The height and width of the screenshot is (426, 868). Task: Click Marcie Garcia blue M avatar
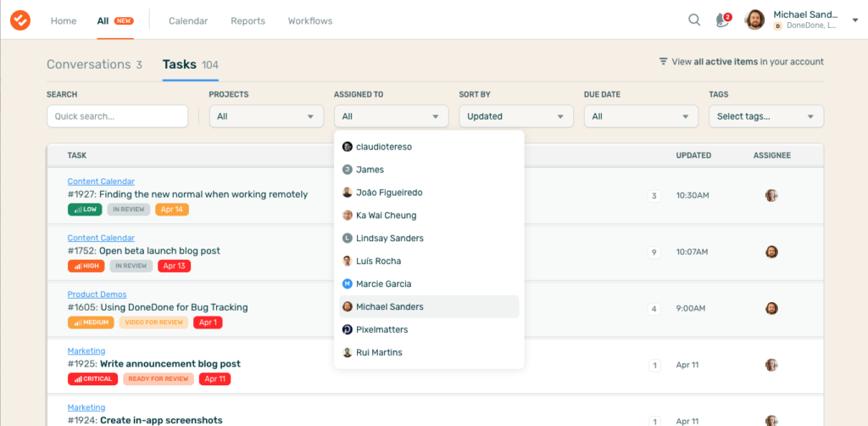(x=347, y=283)
